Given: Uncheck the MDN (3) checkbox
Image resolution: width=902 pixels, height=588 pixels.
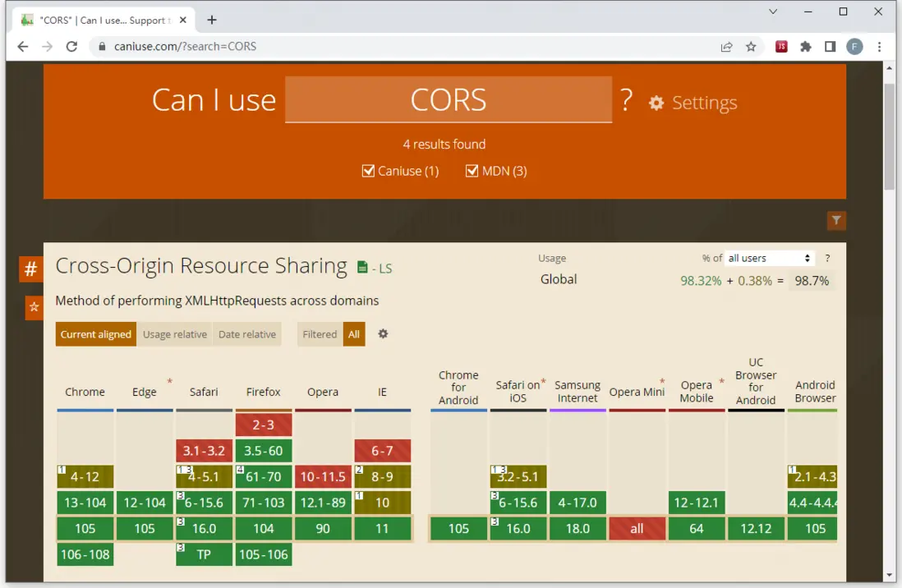Looking at the screenshot, I should pos(472,171).
